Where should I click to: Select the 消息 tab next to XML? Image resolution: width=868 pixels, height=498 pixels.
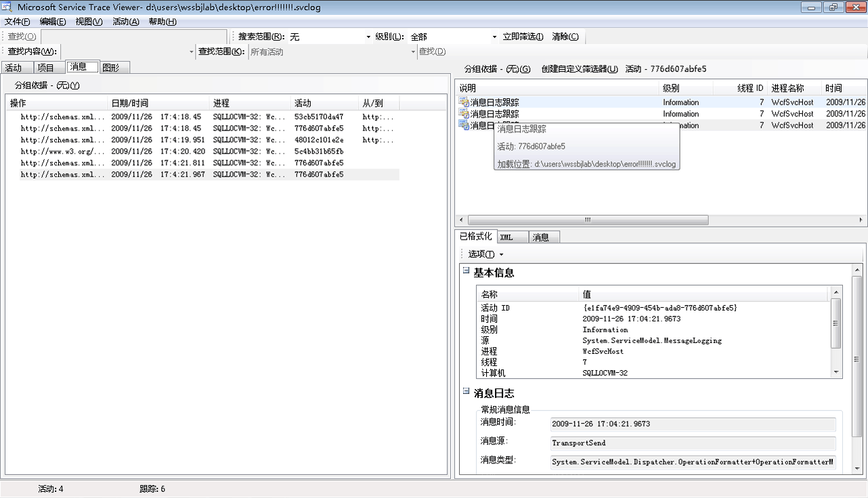click(544, 237)
